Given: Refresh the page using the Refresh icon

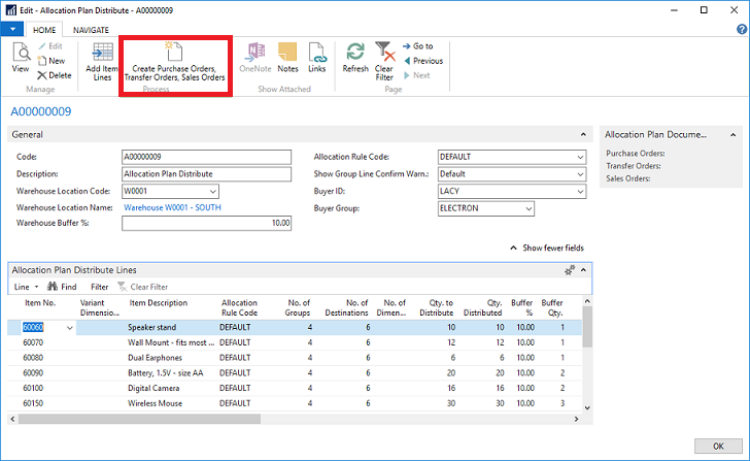Looking at the screenshot, I should [x=355, y=57].
